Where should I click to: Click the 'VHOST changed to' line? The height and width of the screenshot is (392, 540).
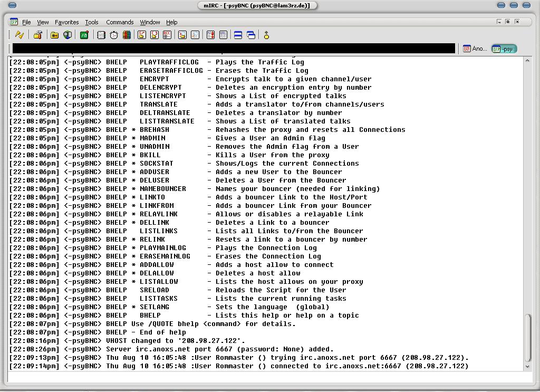127,341
